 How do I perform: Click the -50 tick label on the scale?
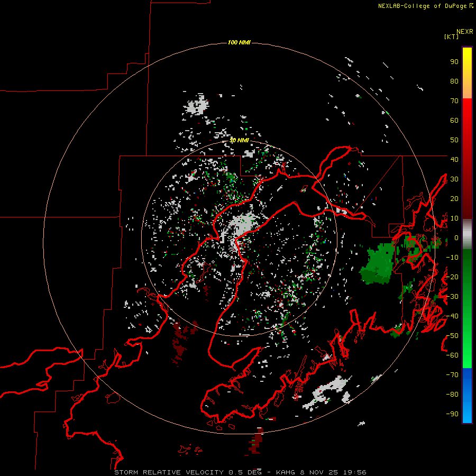coord(452,336)
